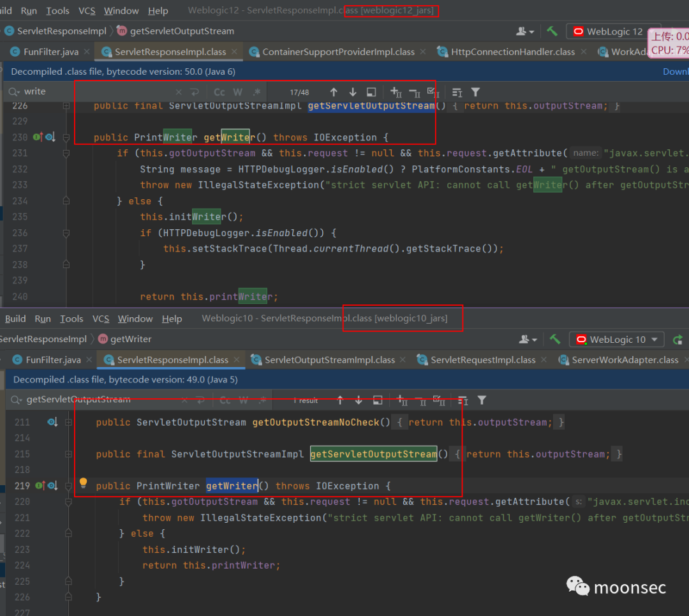
Task: Expand folded method at line 215
Action: click(68, 454)
